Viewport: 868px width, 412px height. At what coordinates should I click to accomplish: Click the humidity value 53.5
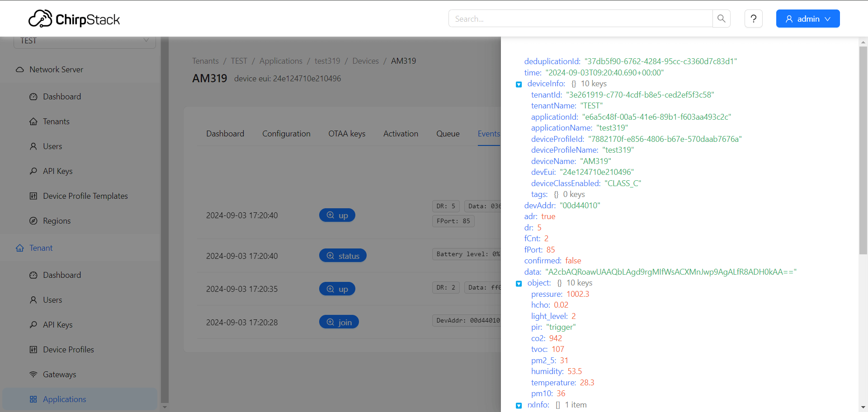575,371
